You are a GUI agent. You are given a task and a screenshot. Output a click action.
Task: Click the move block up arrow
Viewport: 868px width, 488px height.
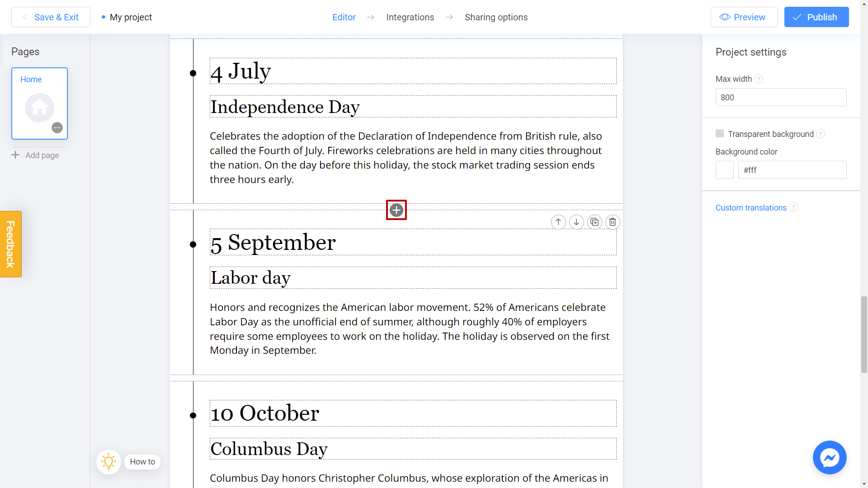[558, 222]
